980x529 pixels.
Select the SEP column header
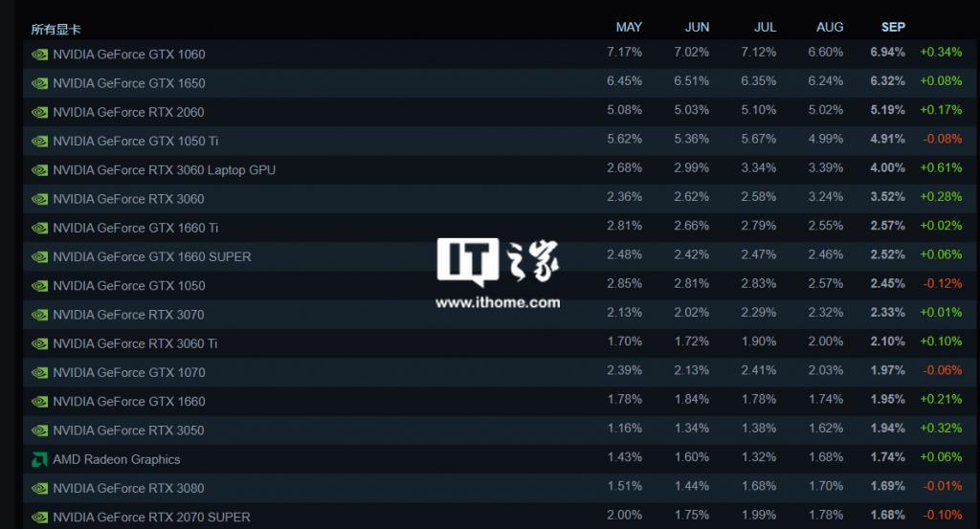893,27
